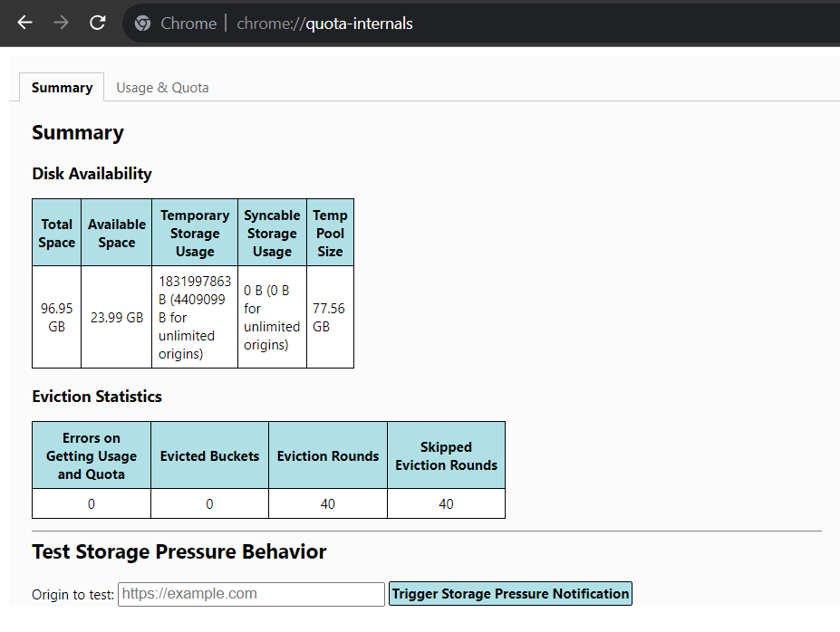Select the 96.95 GB total space value

point(57,317)
